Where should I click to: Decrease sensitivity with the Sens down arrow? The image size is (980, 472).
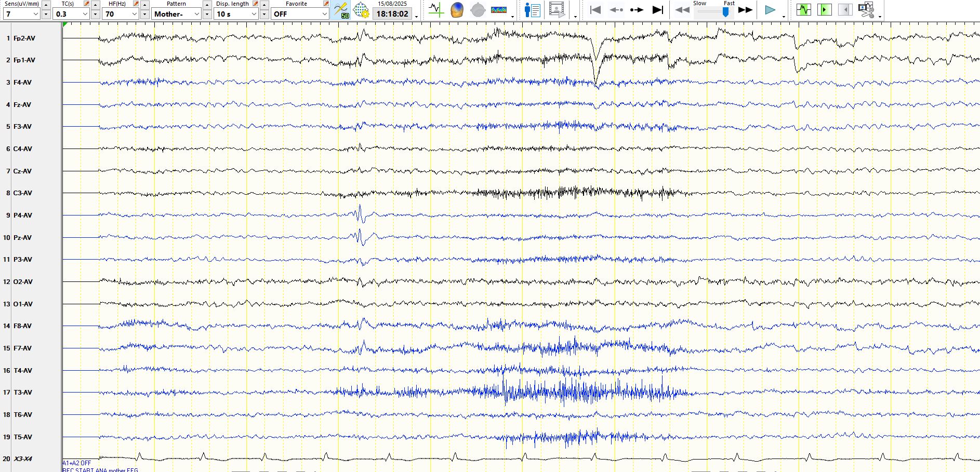click(x=46, y=14)
